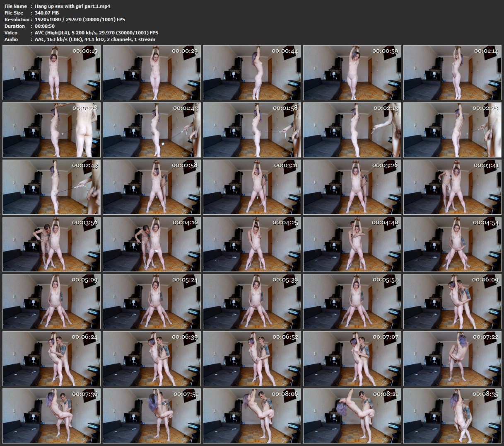Click the duration value "00:08:50"
The image size is (504, 446).
pos(45,26)
